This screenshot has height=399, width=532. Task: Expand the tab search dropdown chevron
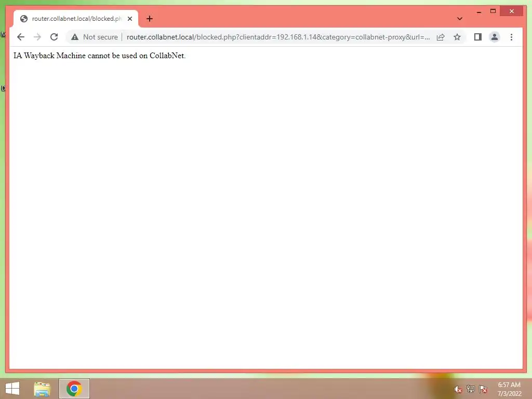[460, 19]
